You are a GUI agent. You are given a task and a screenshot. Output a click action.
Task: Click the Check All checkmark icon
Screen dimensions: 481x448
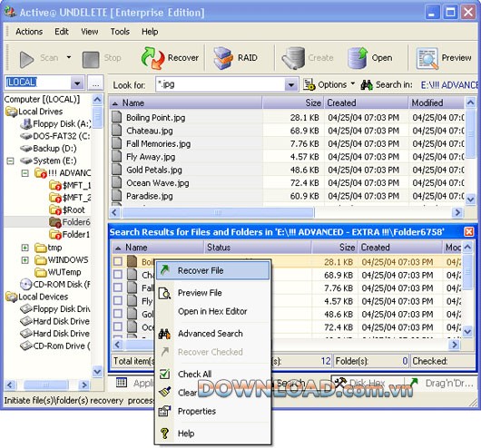click(x=164, y=374)
